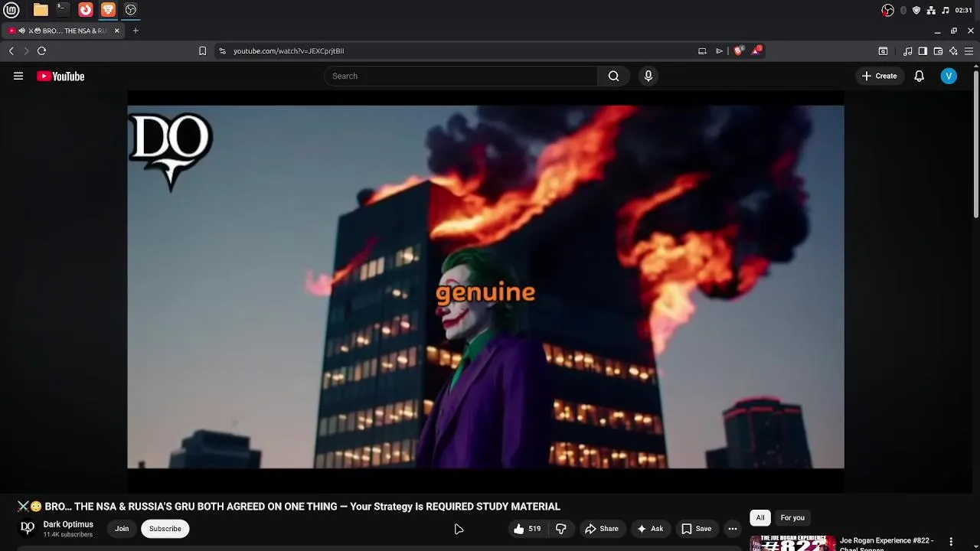Open the Ask AI button

650,529
